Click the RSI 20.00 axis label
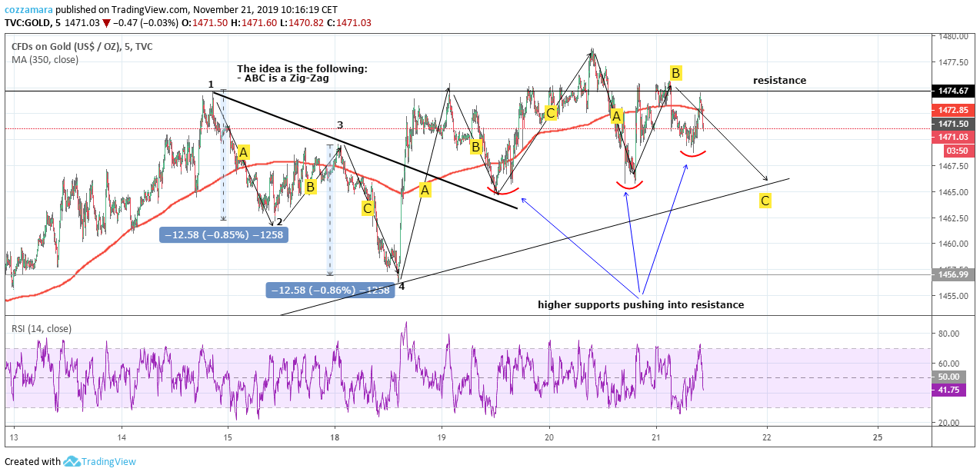980x475 pixels. [x=948, y=424]
